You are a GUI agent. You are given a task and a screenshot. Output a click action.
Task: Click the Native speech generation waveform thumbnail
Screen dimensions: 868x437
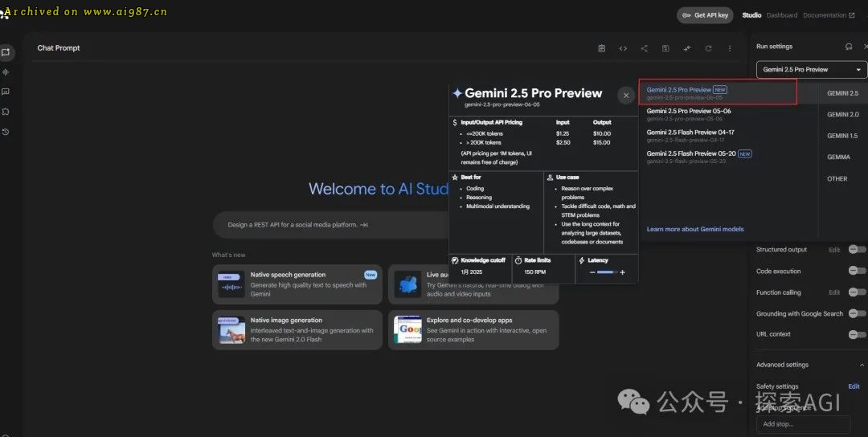231,284
